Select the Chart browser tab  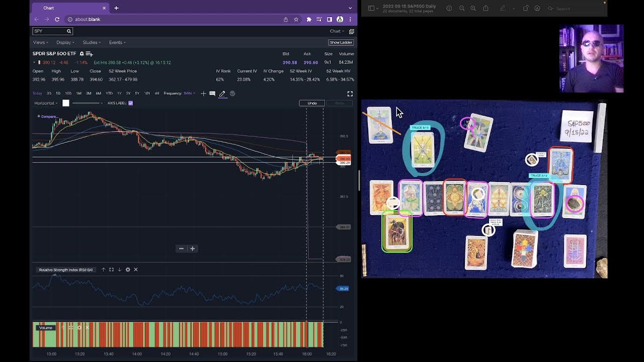tap(70, 8)
